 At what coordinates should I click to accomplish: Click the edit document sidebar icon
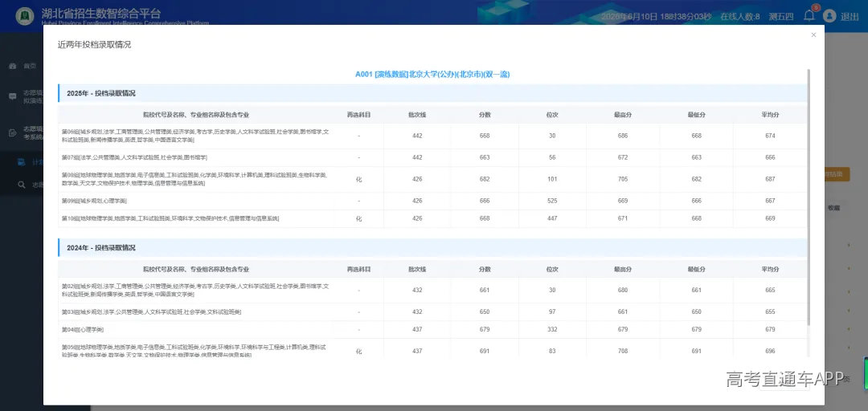(x=13, y=132)
